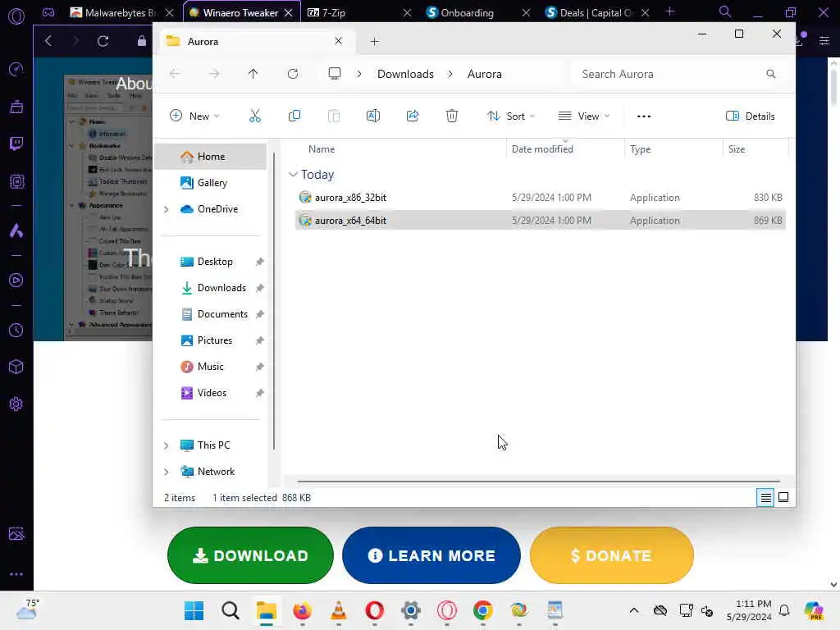
Task: Click the horizontal scrollbar in file list
Action: [x=538, y=481]
